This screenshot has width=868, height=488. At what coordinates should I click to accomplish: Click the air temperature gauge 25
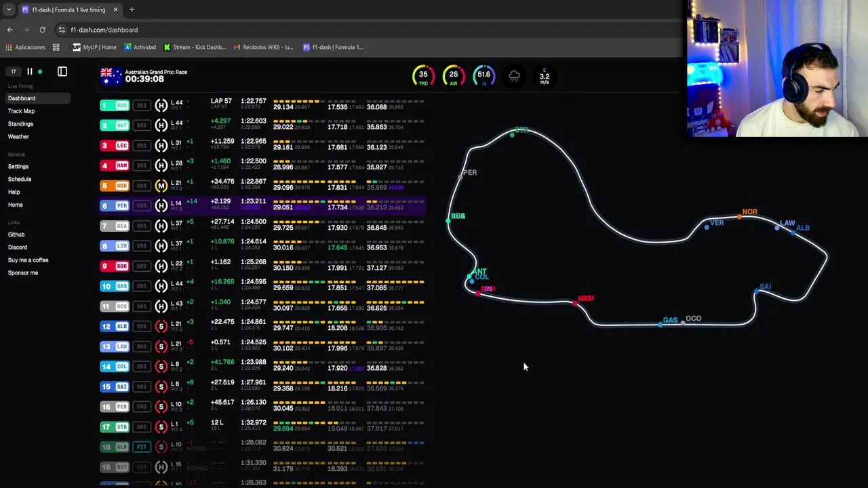coord(454,76)
